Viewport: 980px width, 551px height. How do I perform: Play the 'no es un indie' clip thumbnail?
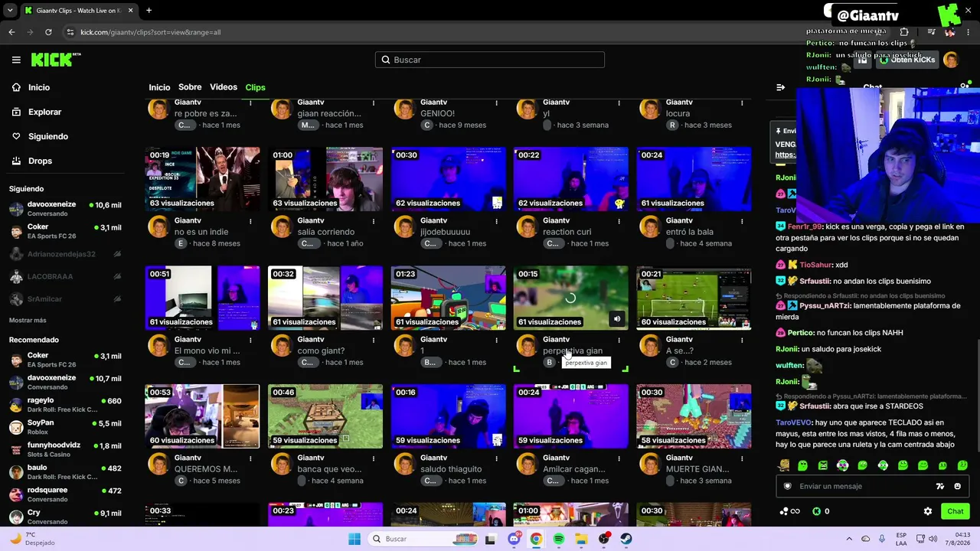[202, 179]
